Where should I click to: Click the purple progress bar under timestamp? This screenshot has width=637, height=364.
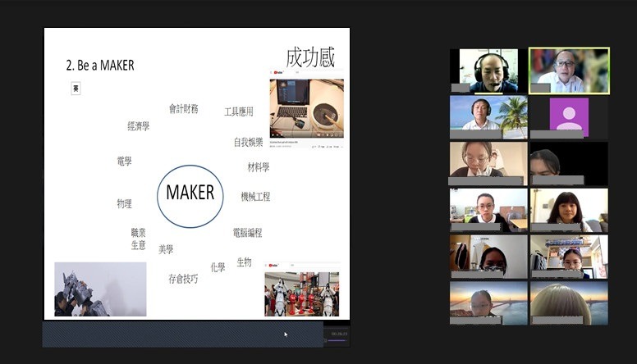coord(338,340)
